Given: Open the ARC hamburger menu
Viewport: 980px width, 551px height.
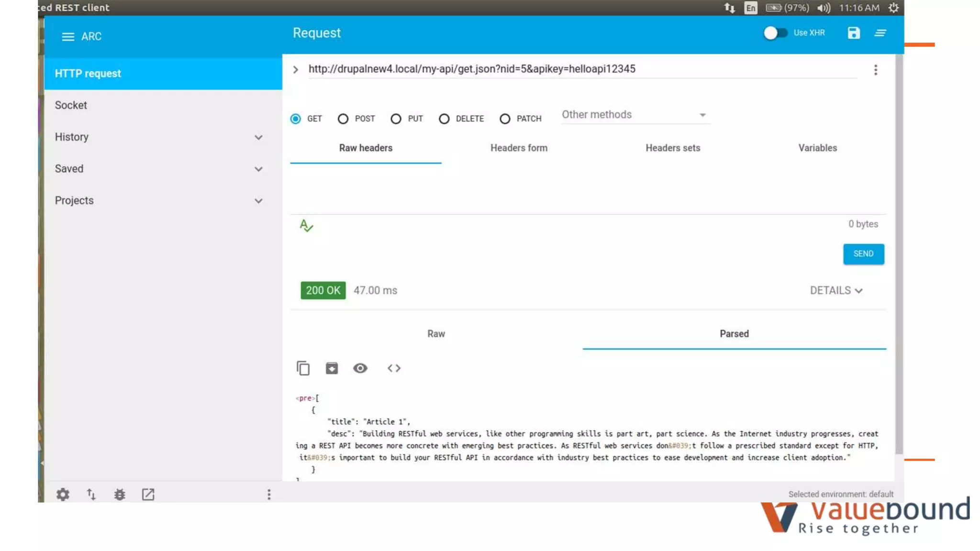Looking at the screenshot, I should [x=68, y=37].
